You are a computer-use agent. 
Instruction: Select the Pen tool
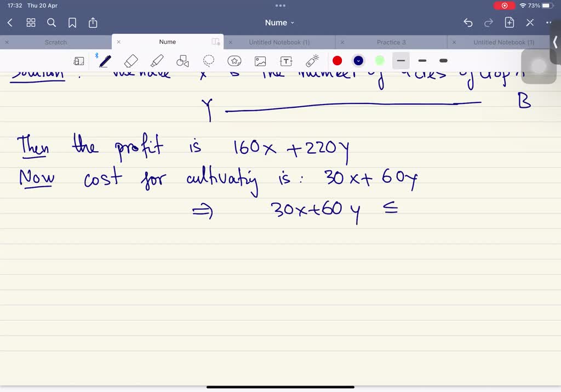pyautogui.click(x=105, y=60)
